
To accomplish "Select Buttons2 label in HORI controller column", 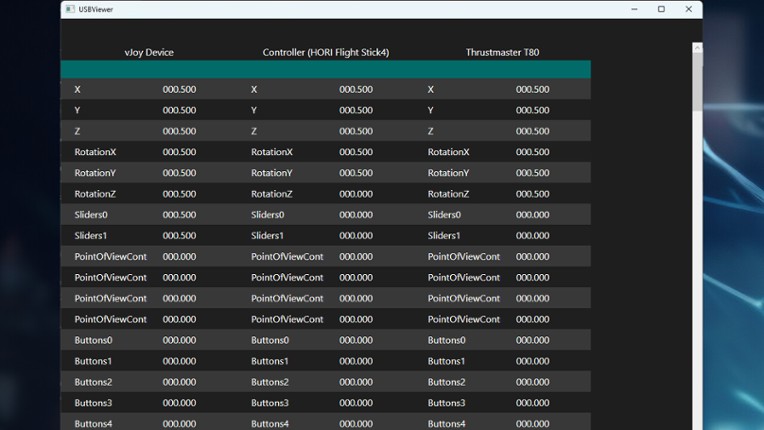I will (270, 382).
